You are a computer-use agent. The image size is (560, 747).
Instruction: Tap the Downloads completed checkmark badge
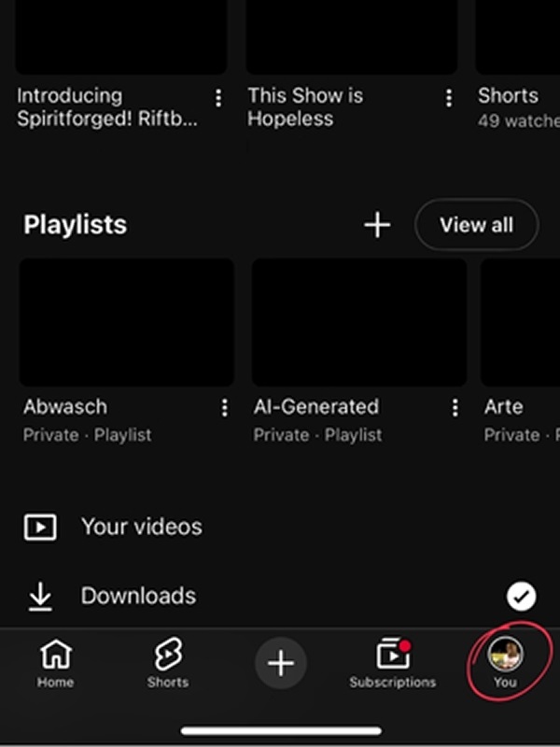point(521,596)
